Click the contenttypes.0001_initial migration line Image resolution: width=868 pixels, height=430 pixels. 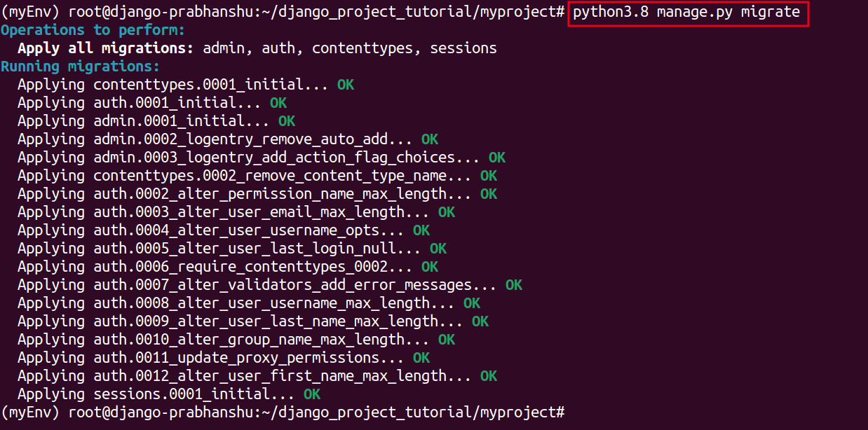[173, 85]
